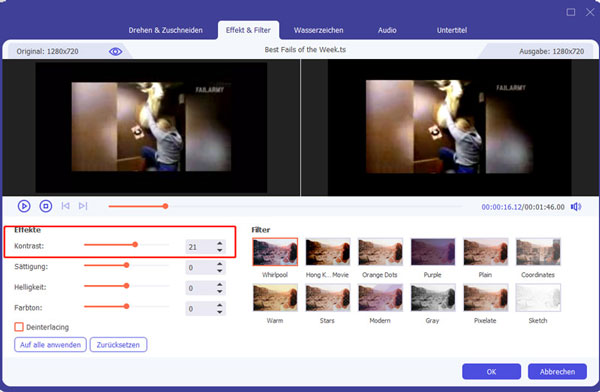Toggle original preview with the eye icon
Viewport: 600px width, 392px height.
pyautogui.click(x=116, y=51)
